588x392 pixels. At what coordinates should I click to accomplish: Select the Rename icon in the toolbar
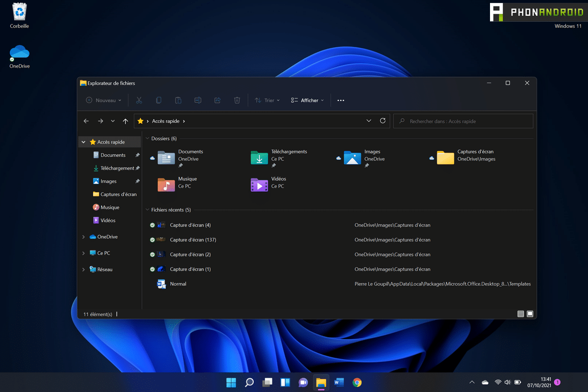click(197, 100)
